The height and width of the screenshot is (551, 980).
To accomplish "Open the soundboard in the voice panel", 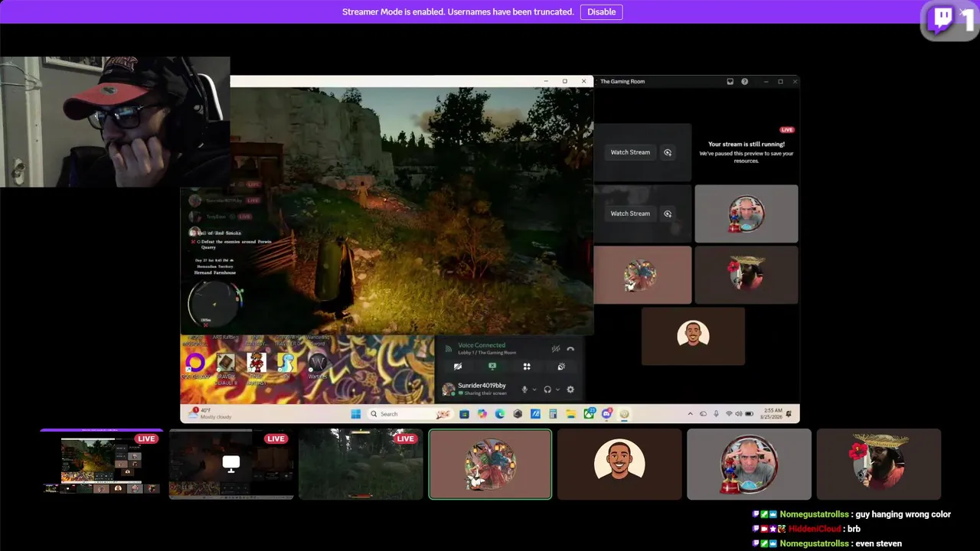I will [561, 367].
